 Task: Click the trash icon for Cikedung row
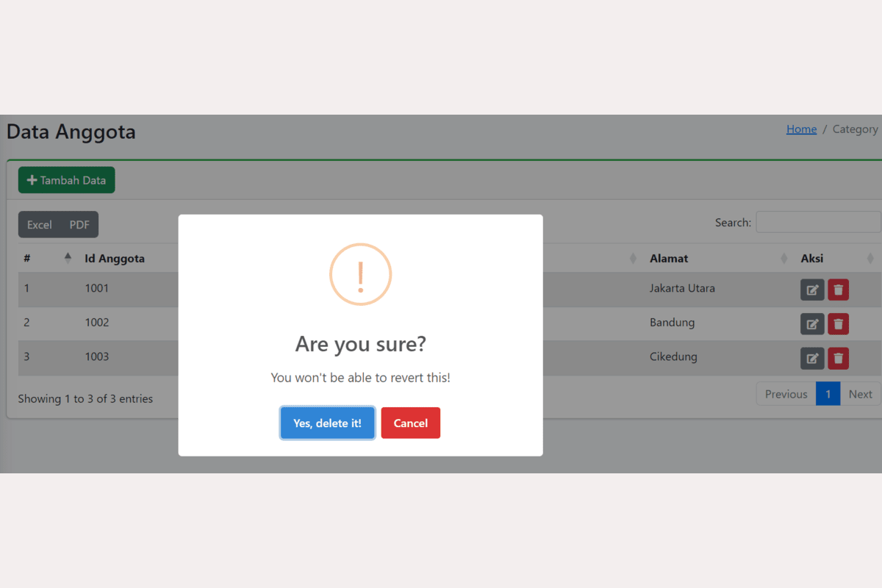coord(838,358)
